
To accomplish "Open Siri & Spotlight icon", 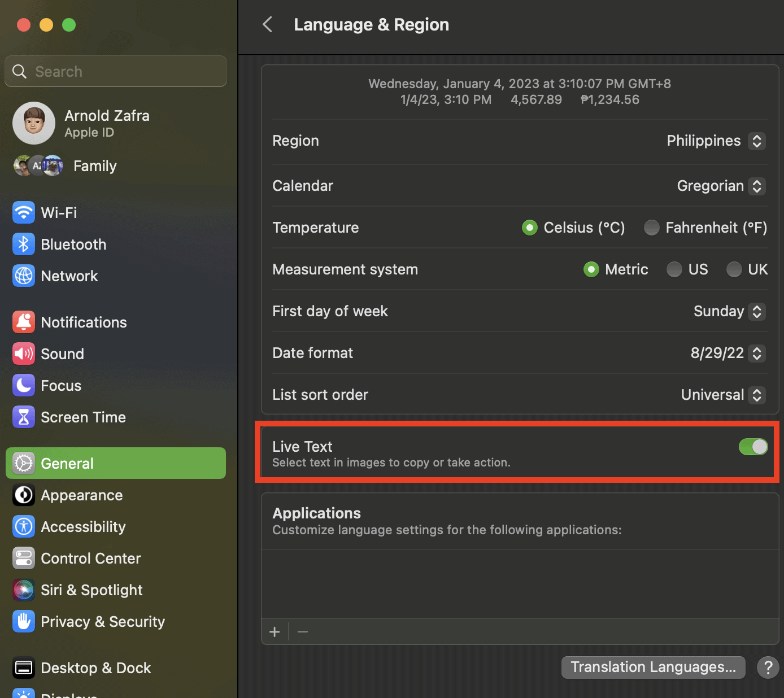I will tap(24, 590).
